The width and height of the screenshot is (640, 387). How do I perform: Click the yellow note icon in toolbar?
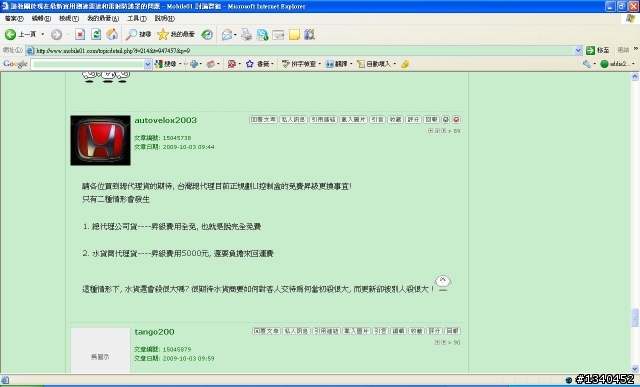click(294, 35)
